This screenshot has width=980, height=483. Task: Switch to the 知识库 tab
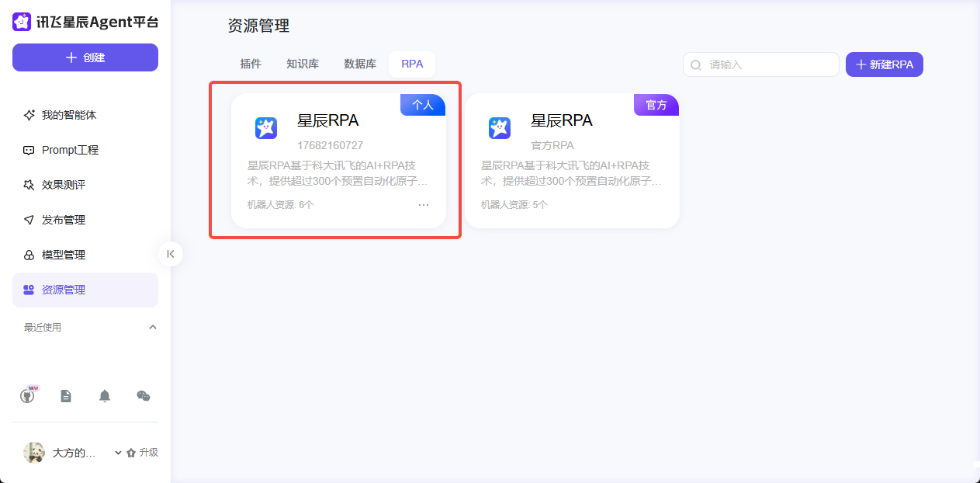click(x=302, y=64)
